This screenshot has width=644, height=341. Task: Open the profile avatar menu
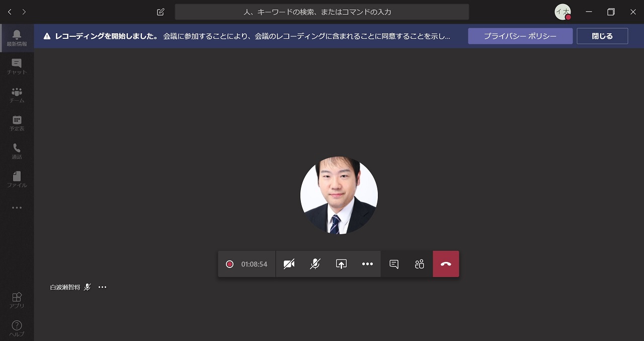562,12
